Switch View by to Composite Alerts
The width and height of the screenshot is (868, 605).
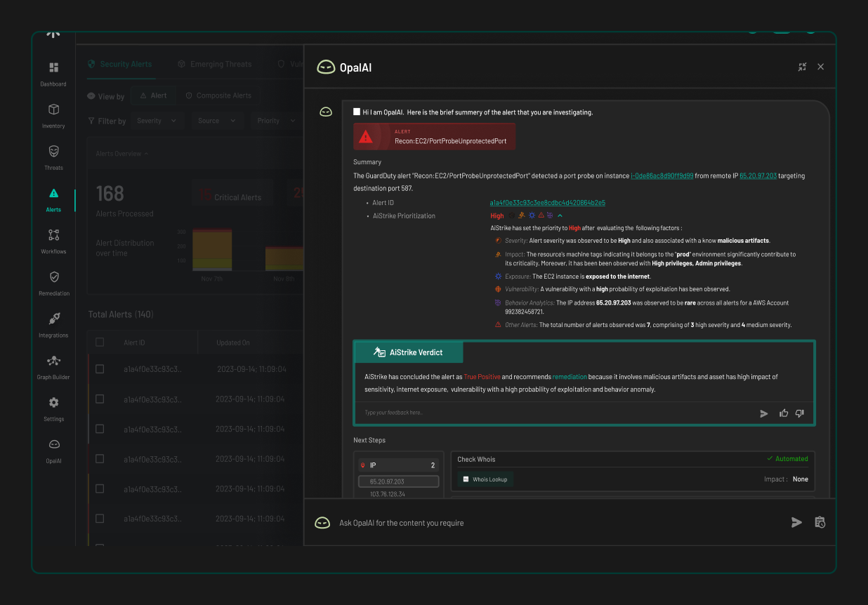pyautogui.click(x=218, y=95)
